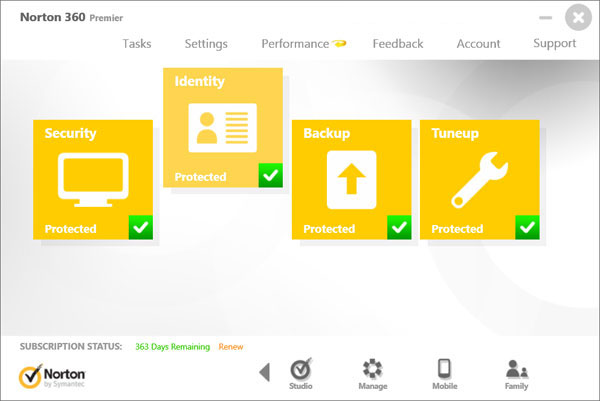The image size is (600, 401).
Task: Open the Identity card icon
Action: click(222, 127)
